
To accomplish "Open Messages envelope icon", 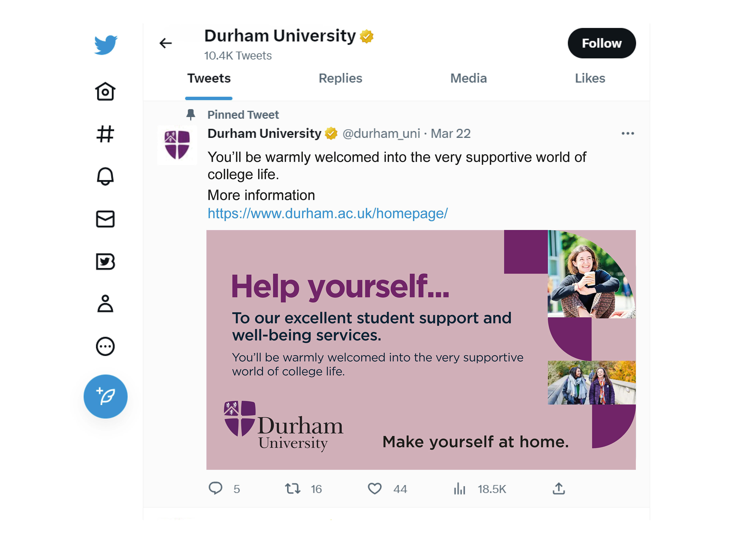I will 105,219.
